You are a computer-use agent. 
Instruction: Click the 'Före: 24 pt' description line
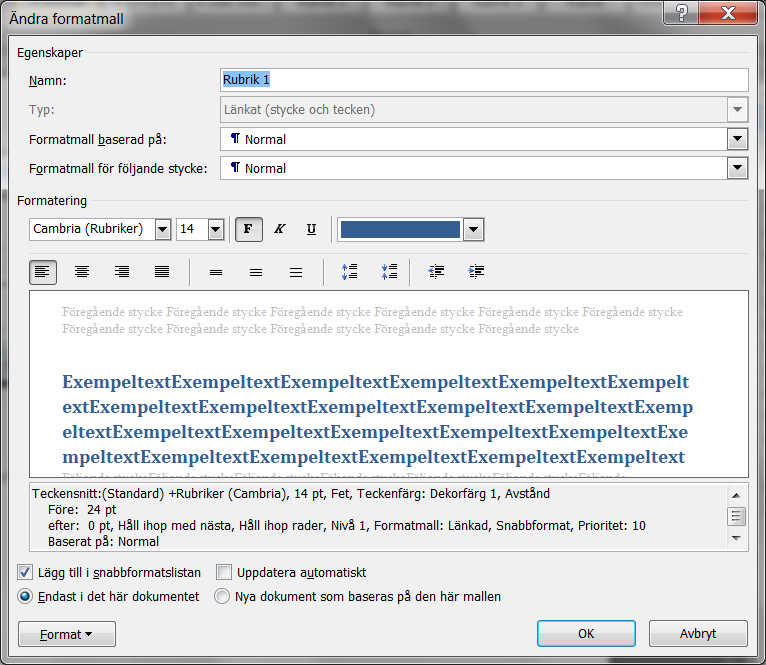tap(82, 510)
